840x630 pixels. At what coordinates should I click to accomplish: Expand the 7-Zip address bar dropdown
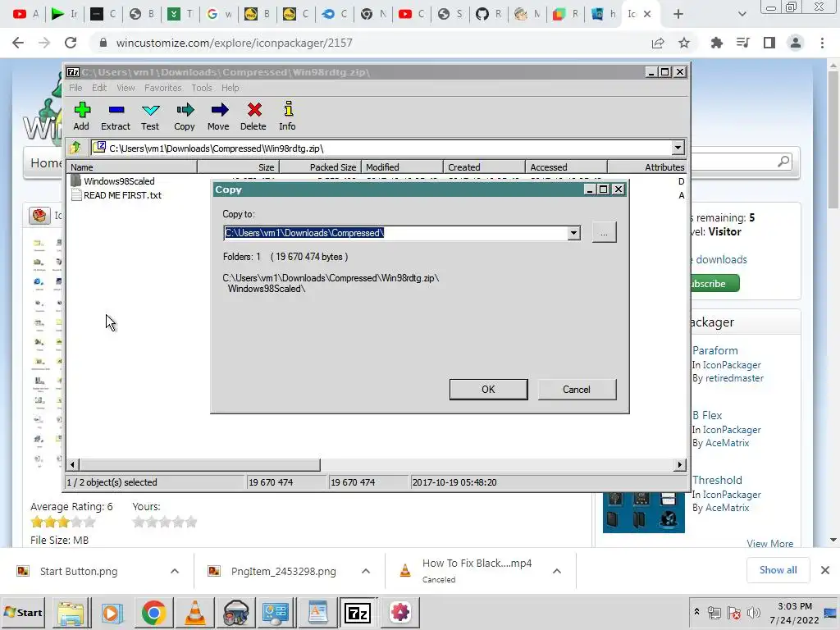(678, 148)
